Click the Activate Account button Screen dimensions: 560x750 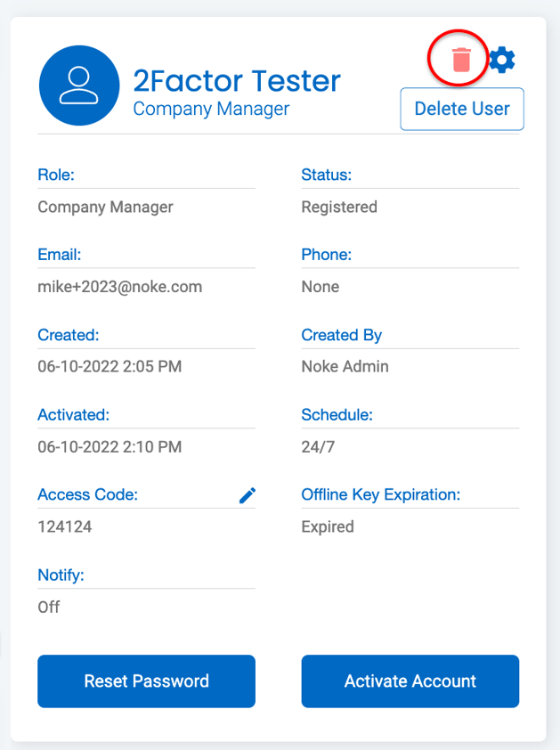[x=410, y=681]
